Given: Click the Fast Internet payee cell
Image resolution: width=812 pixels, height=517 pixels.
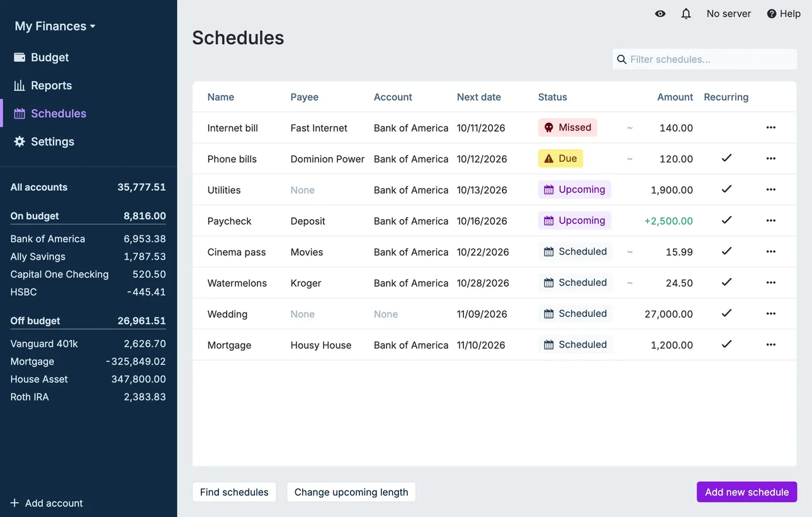Looking at the screenshot, I should click(x=319, y=128).
